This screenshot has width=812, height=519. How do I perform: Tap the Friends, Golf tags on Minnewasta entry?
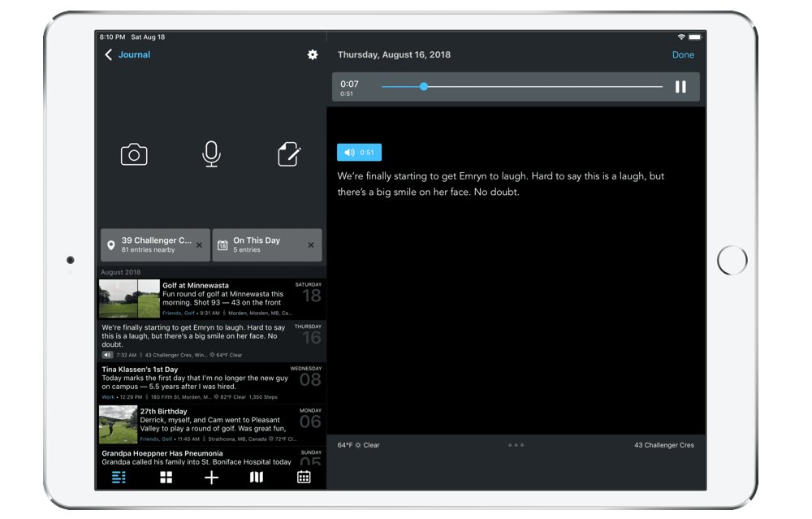[178, 313]
